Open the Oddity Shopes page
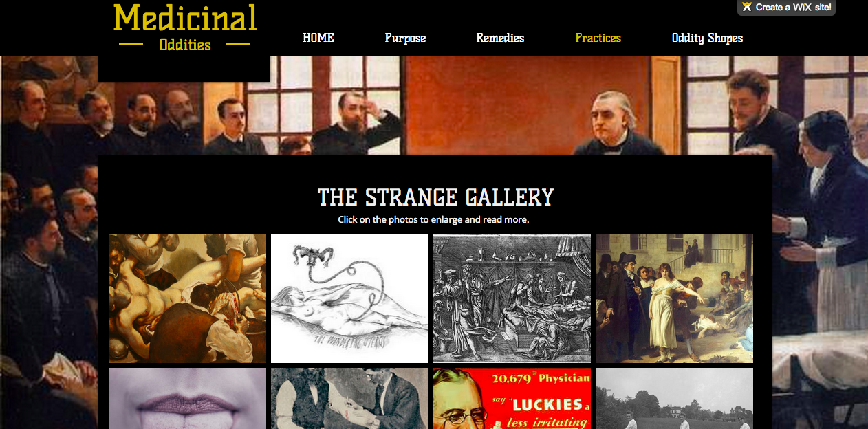This screenshot has width=868, height=429. tap(707, 38)
